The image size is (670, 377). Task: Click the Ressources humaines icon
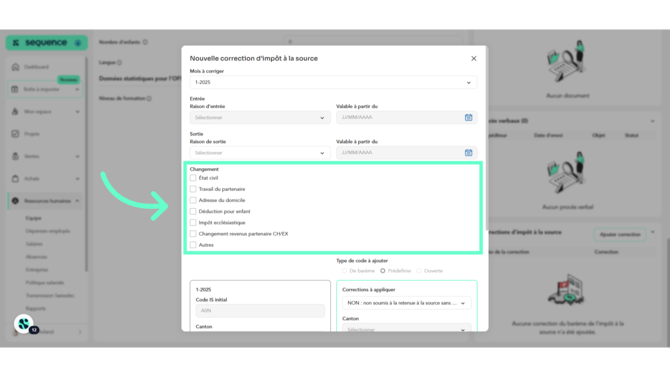(15, 201)
